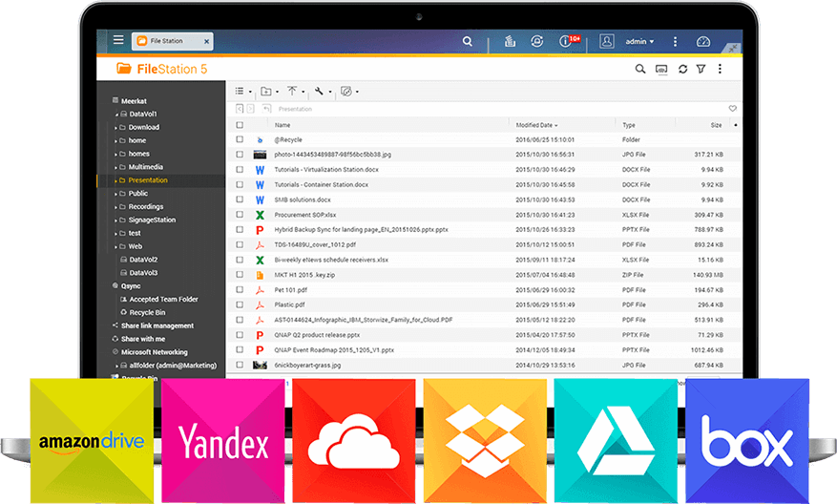Open the dashboard gauge icon
Viewport: 837px width, 504px height.
point(703,41)
